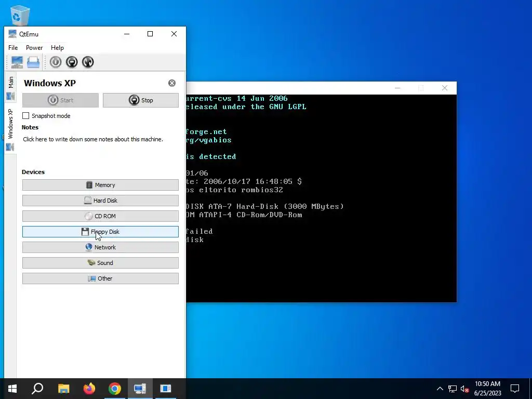Expand the Other device section
Screen dimensions: 532x399
[100, 278]
